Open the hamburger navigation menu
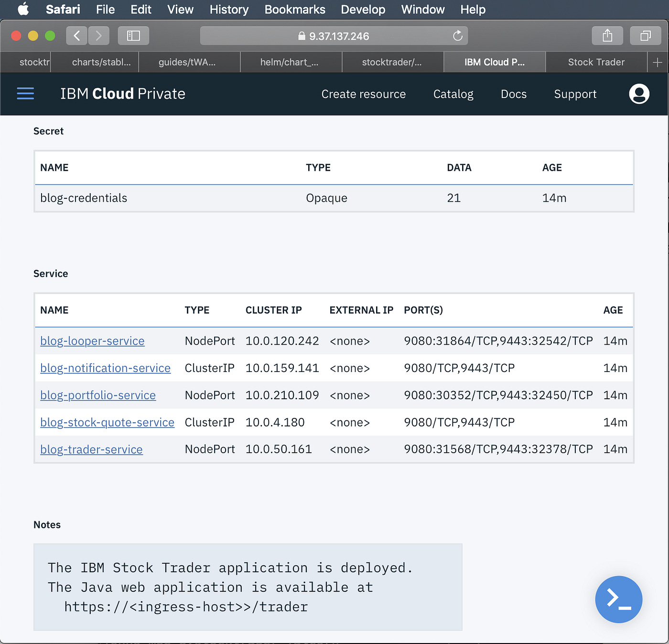669x644 pixels. (25, 94)
